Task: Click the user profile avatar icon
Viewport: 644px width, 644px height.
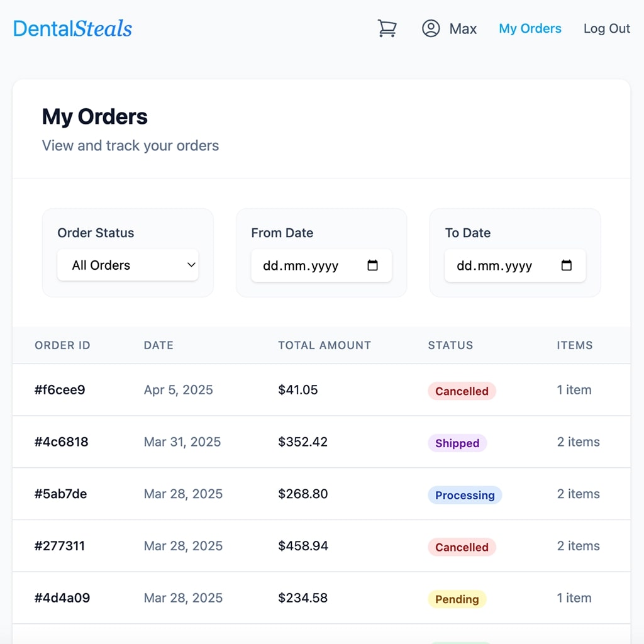Action: click(431, 28)
